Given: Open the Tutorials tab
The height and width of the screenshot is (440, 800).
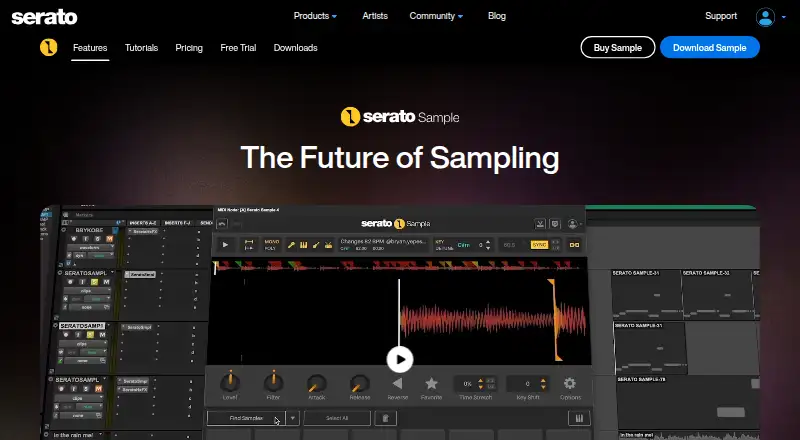Looking at the screenshot, I should point(141,48).
